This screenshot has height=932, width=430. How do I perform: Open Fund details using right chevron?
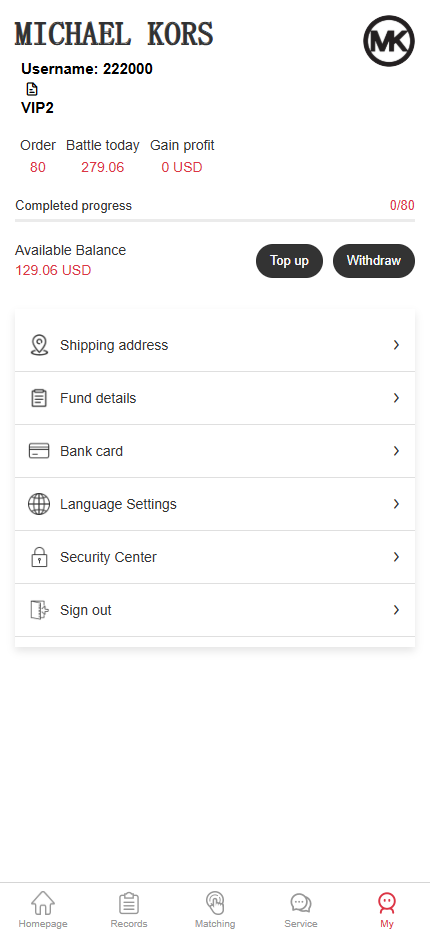396,398
